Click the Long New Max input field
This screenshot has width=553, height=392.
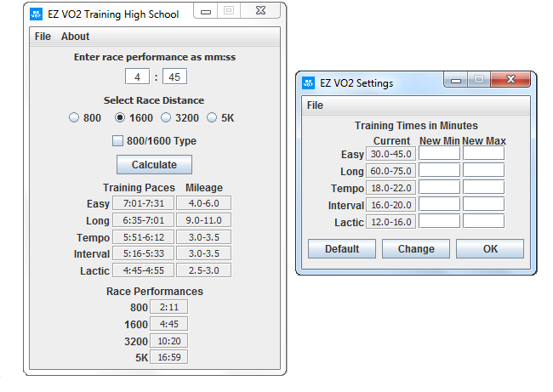(483, 171)
